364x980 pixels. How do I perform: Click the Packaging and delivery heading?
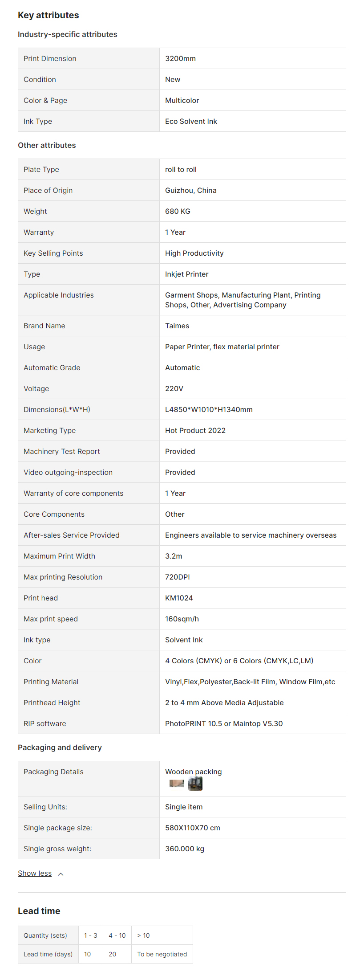pyautogui.click(x=60, y=747)
